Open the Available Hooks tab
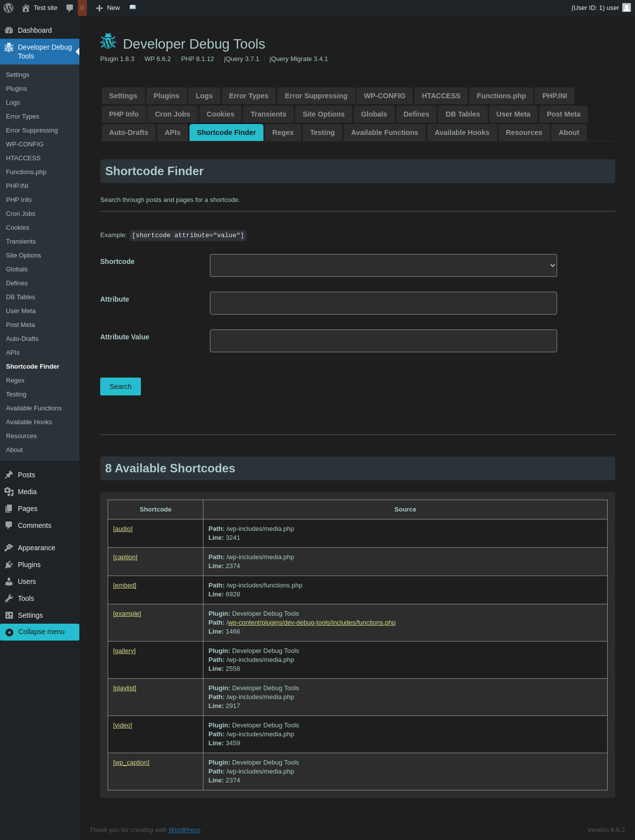The width and height of the screenshot is (635, 840). (462, 132)
